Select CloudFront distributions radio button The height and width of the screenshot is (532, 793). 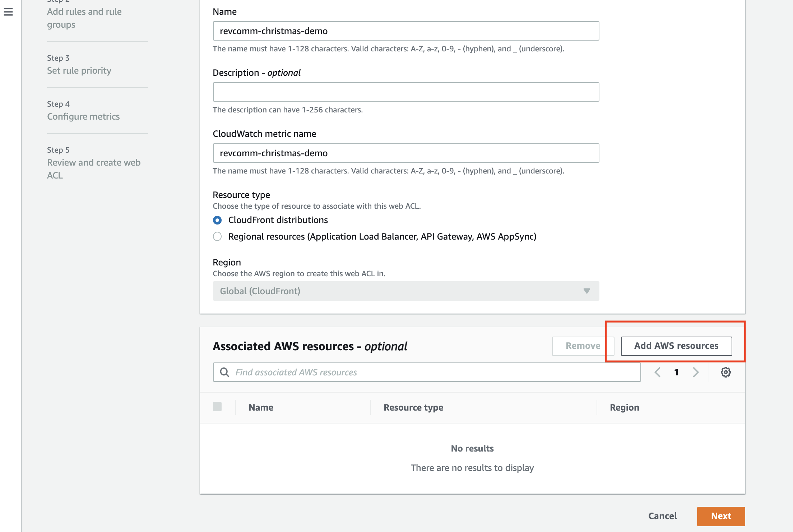(x=217, y=220)
